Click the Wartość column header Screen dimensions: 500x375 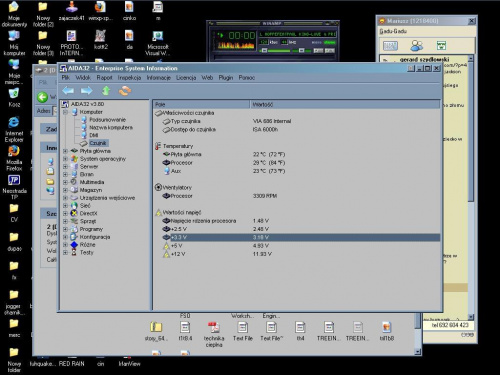tap(345, 104)
